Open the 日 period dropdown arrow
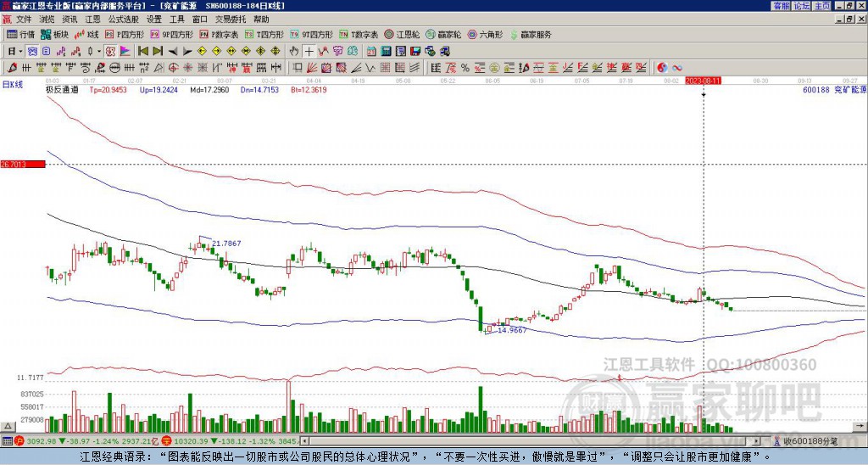868x465 pixels. [x=21, y=52]
